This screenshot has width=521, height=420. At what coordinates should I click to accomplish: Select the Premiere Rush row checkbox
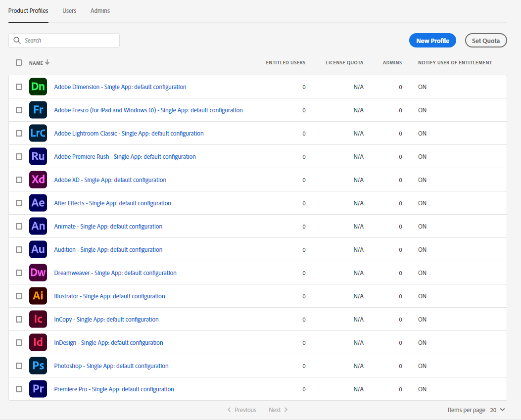(19, 156)
